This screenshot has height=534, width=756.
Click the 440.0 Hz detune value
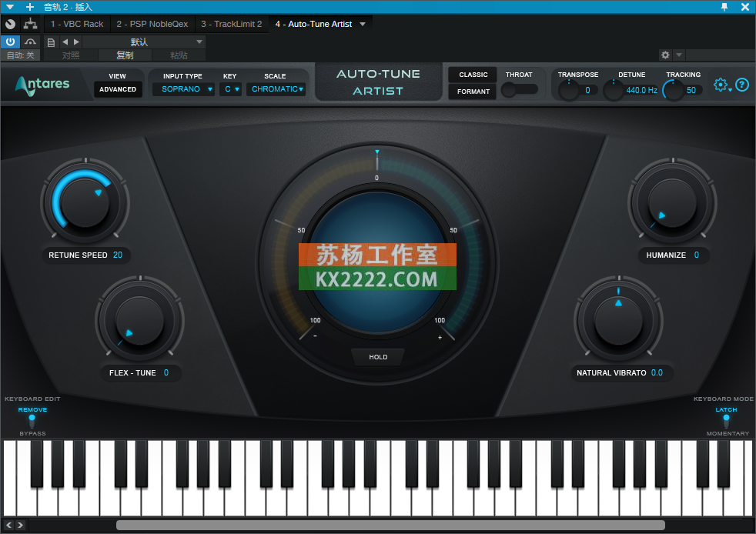pyautogui.click(x=642, y=90)
